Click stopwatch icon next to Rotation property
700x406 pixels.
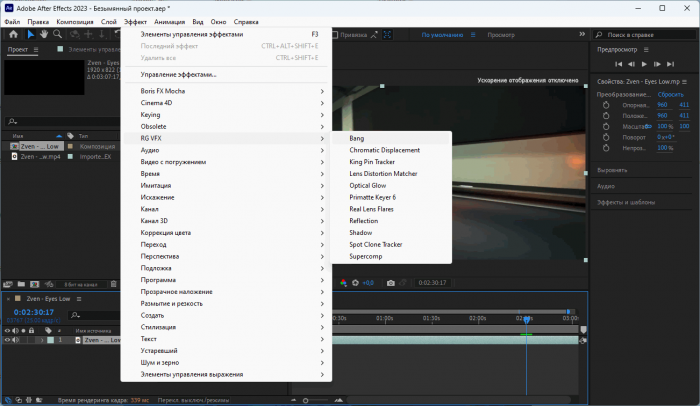click(x=606, y=137)
